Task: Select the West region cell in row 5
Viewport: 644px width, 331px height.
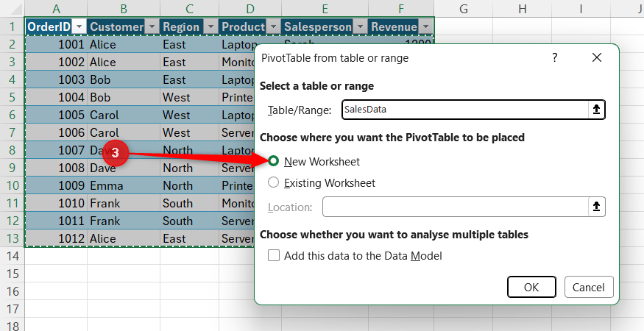Action: coord(189,97)
